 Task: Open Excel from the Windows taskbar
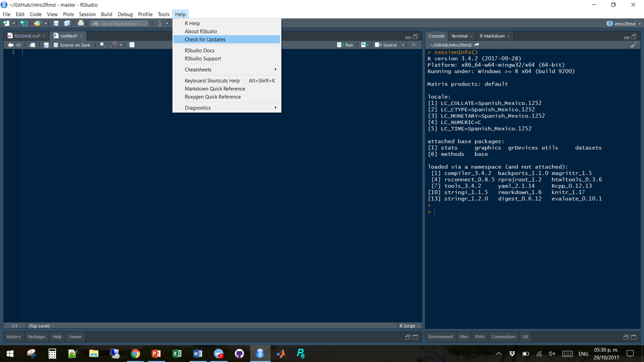point(177,353)
